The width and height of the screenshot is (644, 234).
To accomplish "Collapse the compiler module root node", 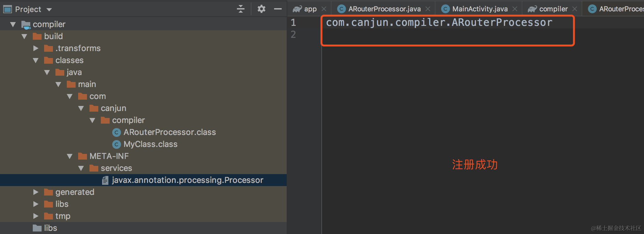I will click(13, 24).
